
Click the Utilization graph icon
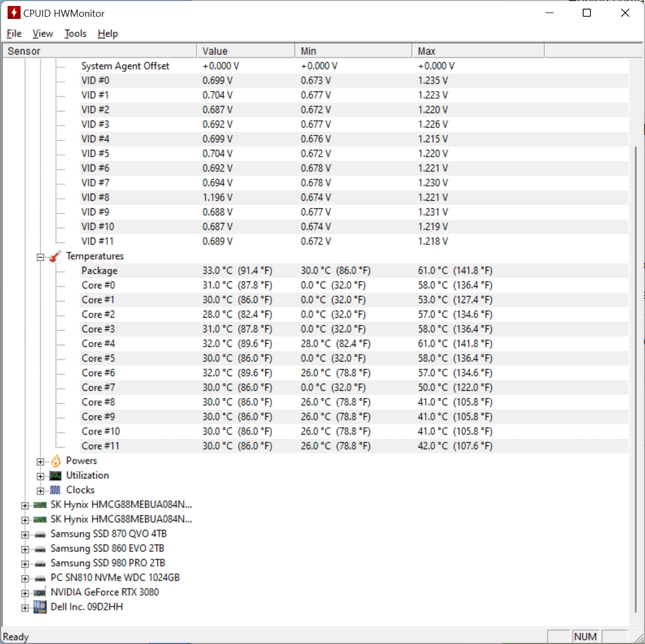click(56, 476)
